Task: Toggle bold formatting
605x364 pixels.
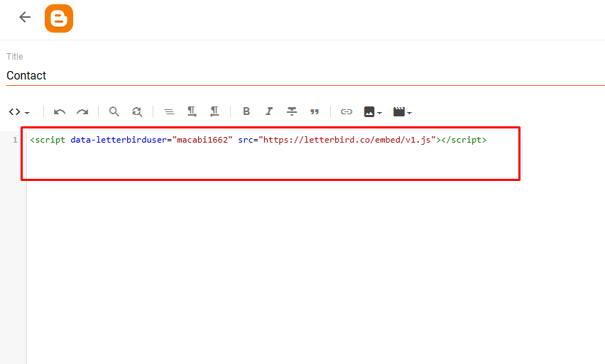Action: (x=246, y=111)
